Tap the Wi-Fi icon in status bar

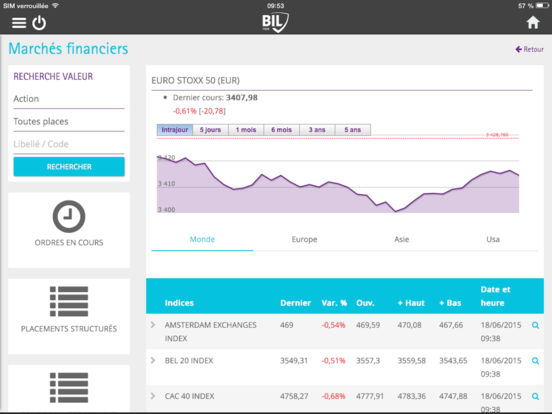pos(55,6)
